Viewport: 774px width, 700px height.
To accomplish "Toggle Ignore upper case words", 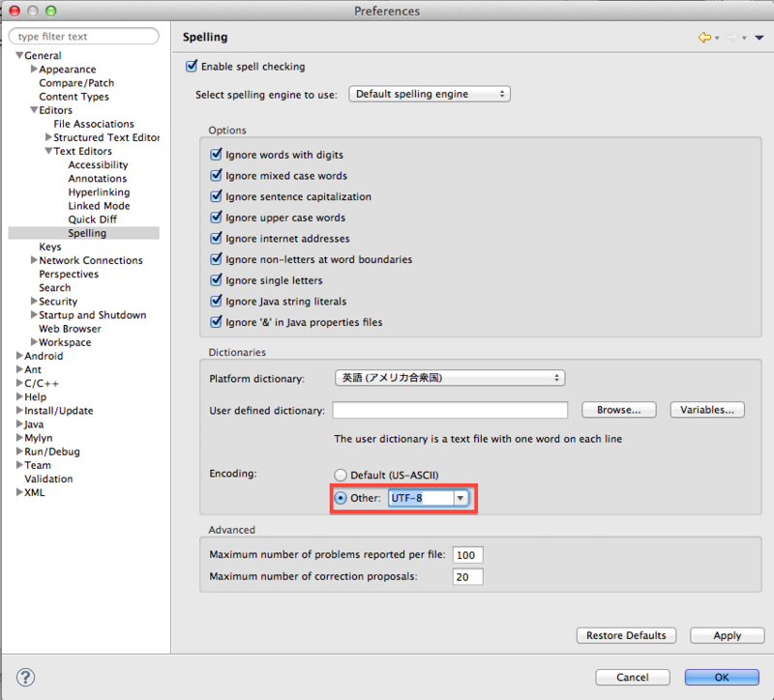I will tap(216, 217).
